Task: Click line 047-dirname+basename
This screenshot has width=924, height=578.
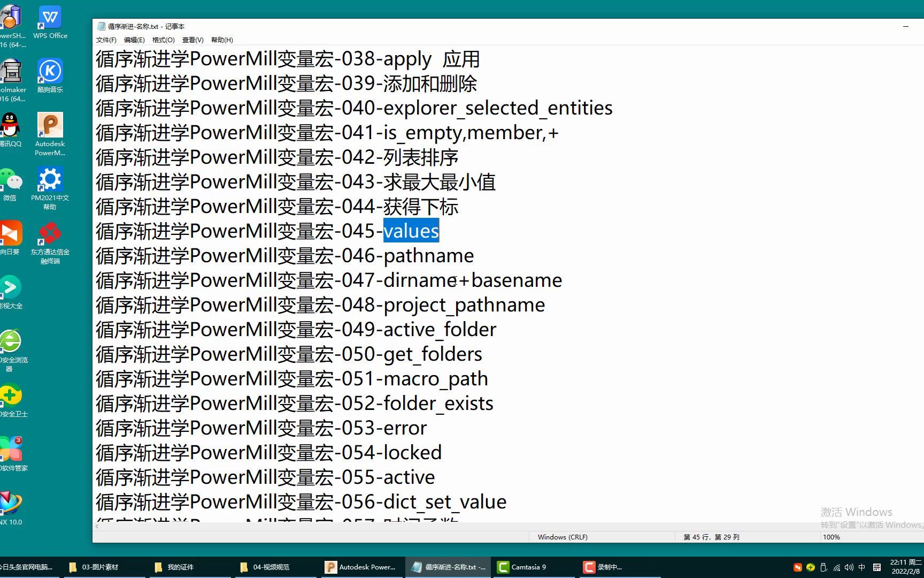Action: [x=329, y=280]
